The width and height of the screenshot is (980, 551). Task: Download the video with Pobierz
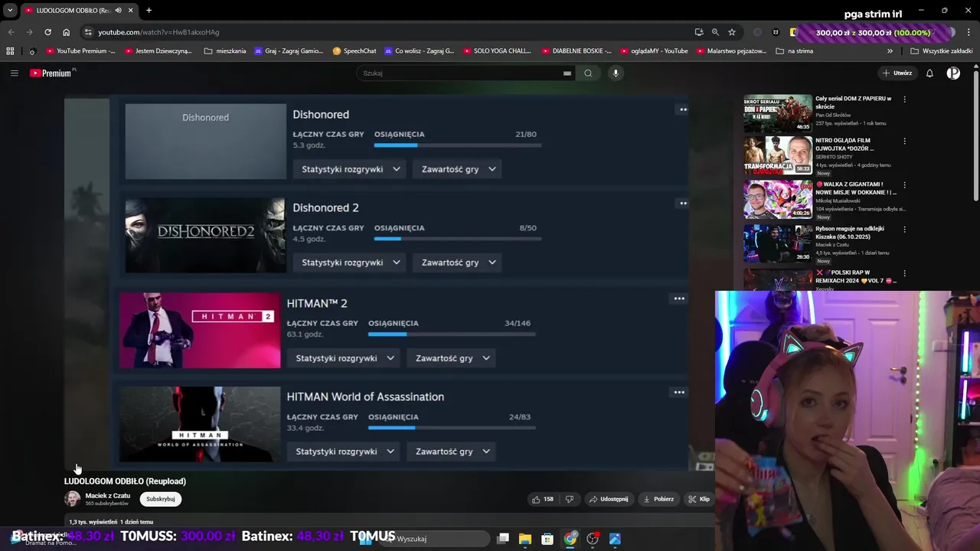pyautogui.click(x=658, y=499)
